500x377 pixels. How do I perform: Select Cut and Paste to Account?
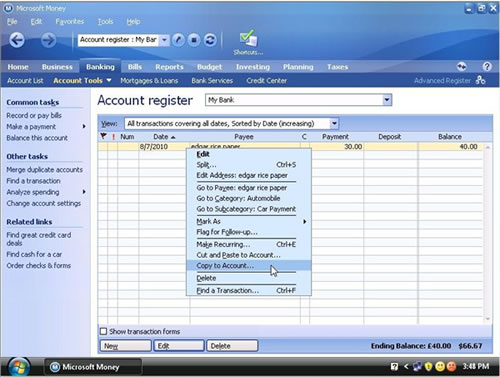tap(249, 255)
